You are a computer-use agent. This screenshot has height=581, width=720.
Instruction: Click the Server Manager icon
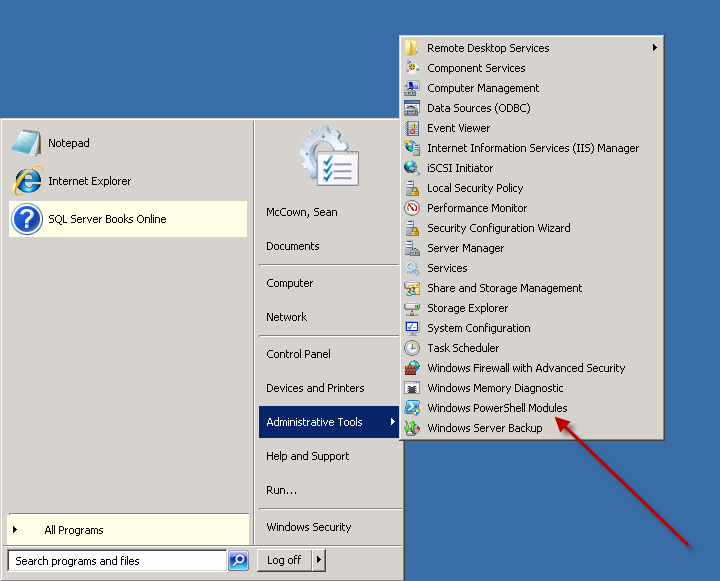click(412, 248)
